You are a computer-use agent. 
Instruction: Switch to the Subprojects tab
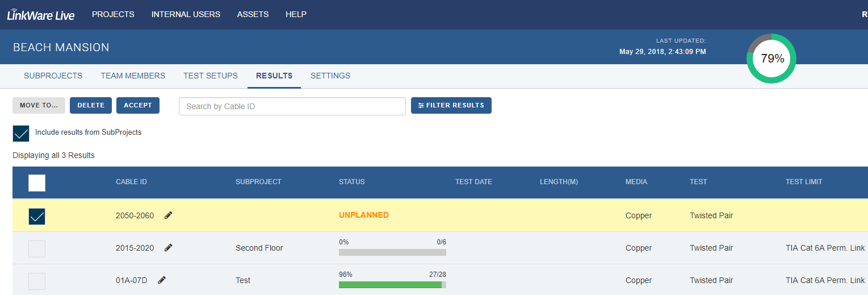pyautogui.click(x=53, y=76)
